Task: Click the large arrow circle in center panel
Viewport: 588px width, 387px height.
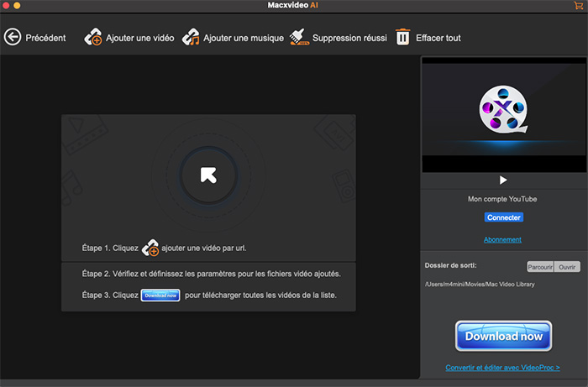Action: coord(208,175)
